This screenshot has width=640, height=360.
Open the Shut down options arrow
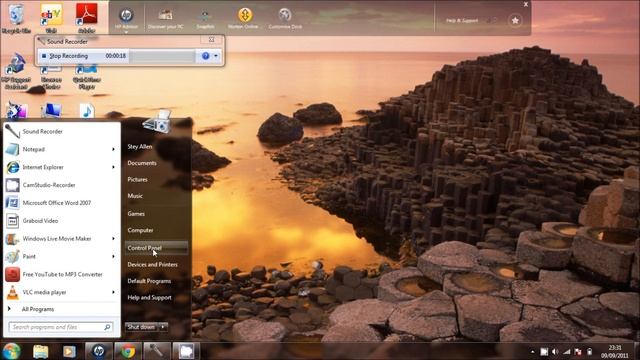click(x=163, y=327)
